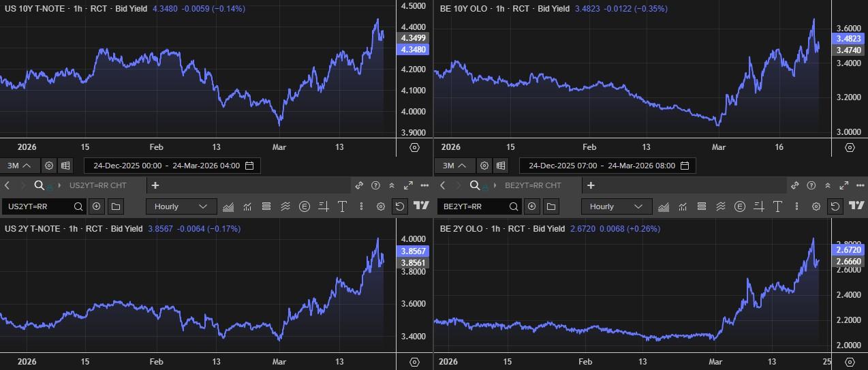The height and width of the screenshot is (370, 868).
Task: Click the chart type icon in US2YT toolbar
Action: (x=229, y=206)
